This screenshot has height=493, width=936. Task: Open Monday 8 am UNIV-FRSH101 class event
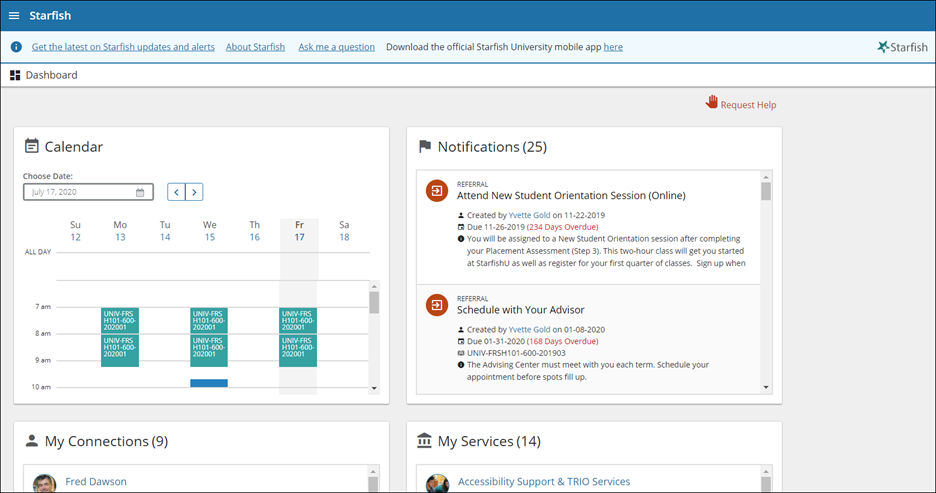tap(120, 350)
